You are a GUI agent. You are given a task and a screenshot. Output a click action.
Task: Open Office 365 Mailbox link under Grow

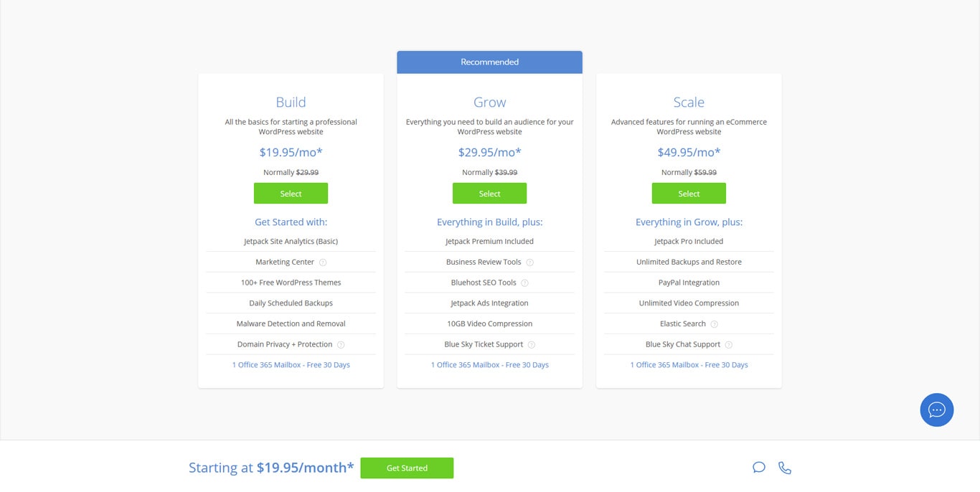click(x=489, y=365)
